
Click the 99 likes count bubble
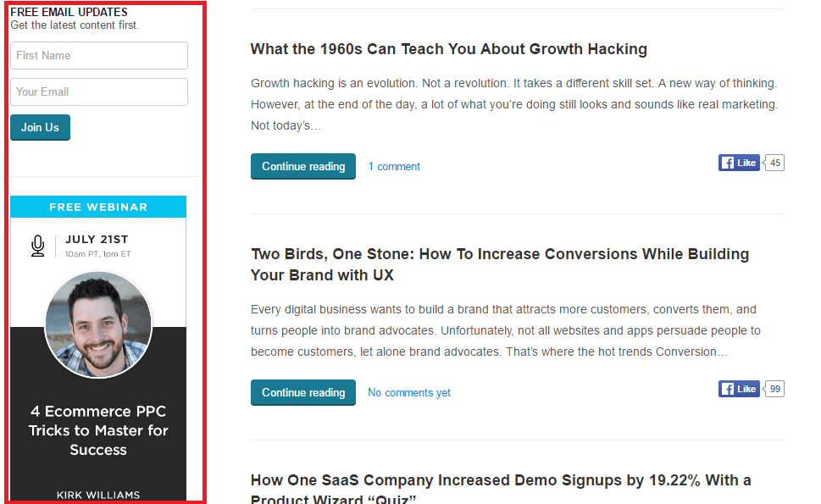[774, 389]
